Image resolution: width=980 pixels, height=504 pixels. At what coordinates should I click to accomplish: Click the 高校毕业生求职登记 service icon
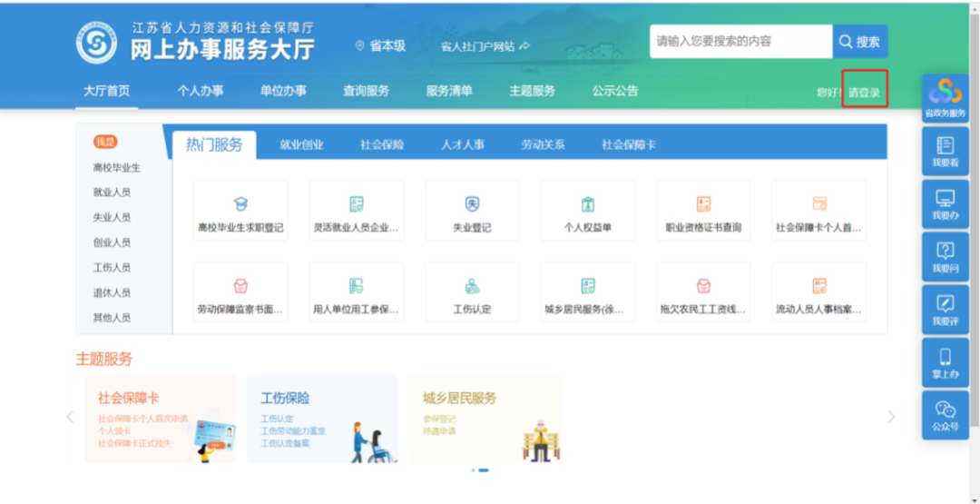(x=240, y=205)
